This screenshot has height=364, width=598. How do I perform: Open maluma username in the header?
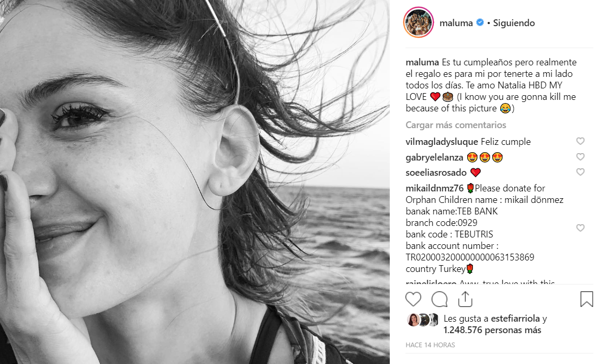[x=456, y=23]
